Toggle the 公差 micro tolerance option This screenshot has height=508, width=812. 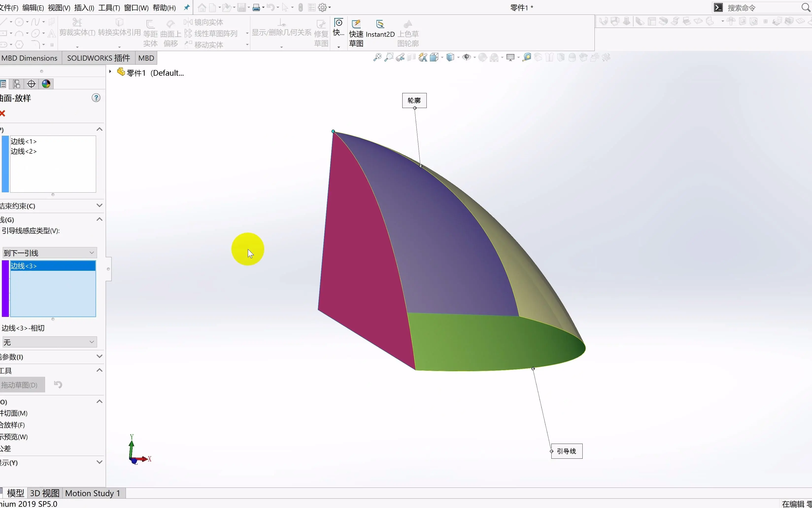click(x=6, y=449)
